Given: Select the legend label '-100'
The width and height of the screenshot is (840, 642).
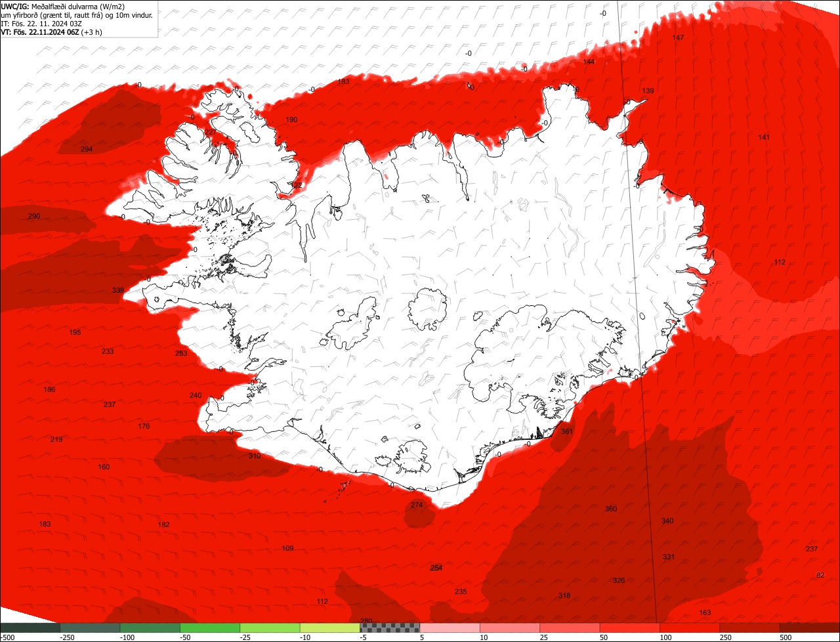Looking at the screenshot, I should (126, 637).
